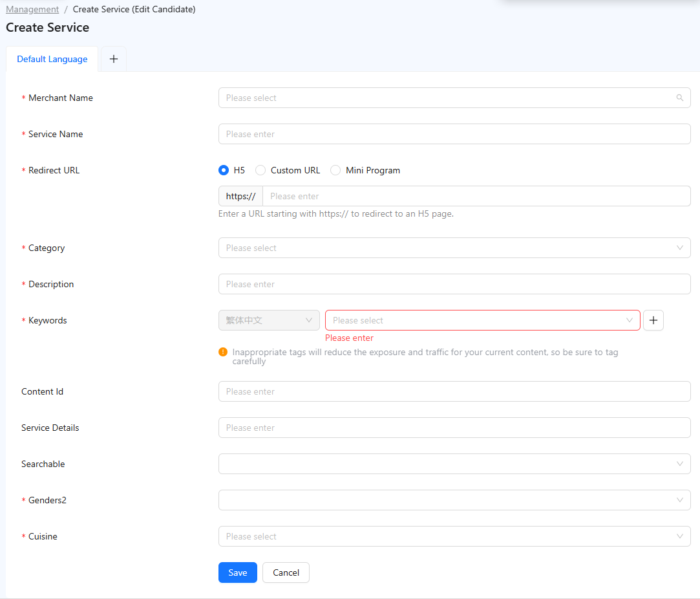Viewport: 700px width, 599px height.
Task: Click the plus button beside Keywords select
Action: click(x=653, y=320)
